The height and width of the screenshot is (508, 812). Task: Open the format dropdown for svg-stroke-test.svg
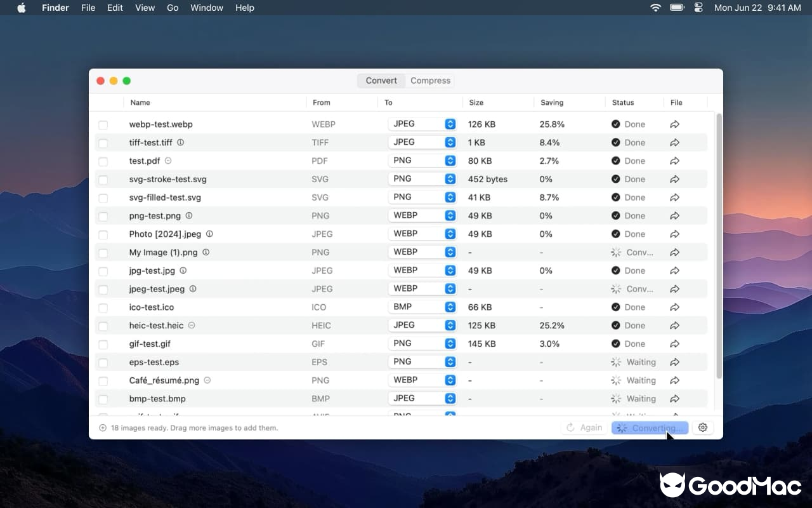(x=422, y=179)
